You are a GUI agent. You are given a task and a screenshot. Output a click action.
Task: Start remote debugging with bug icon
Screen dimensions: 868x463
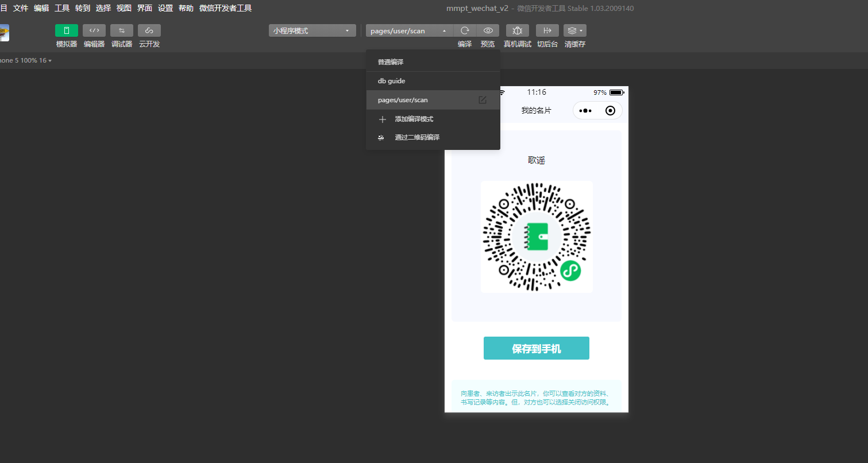tap(518, 30)
